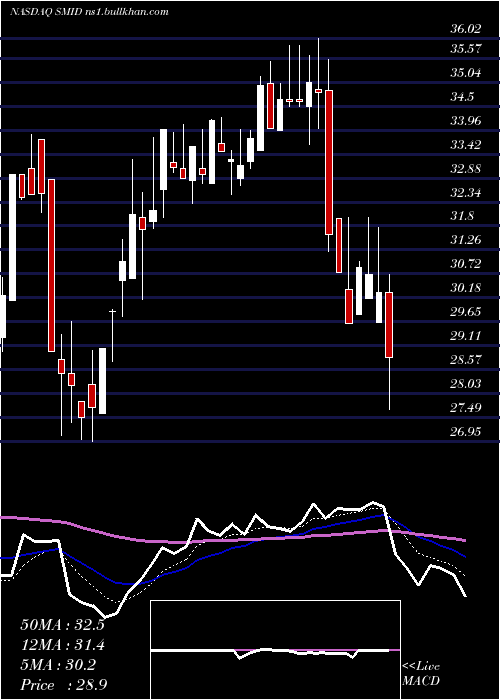Screen dimensions: 500x700
Task: Click the 27.49 price axis label
Action: [x=466, y=408]
